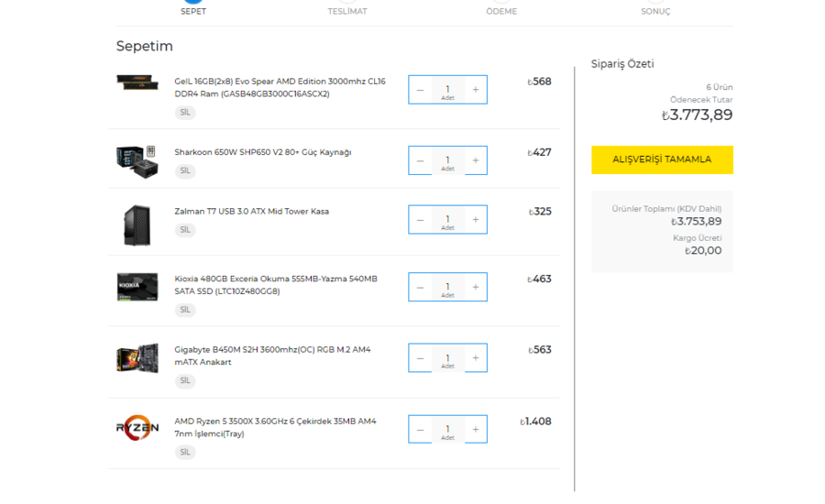Increase AMD Ryzen 5 3500X quantity
Image resolution: width=825 pixels, height=504 pixels.
[475, 430]
